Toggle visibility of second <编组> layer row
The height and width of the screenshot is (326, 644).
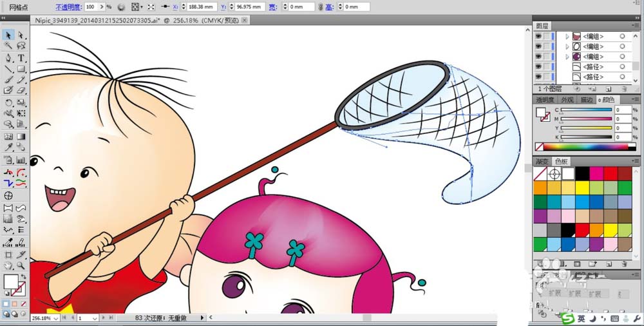538,46
